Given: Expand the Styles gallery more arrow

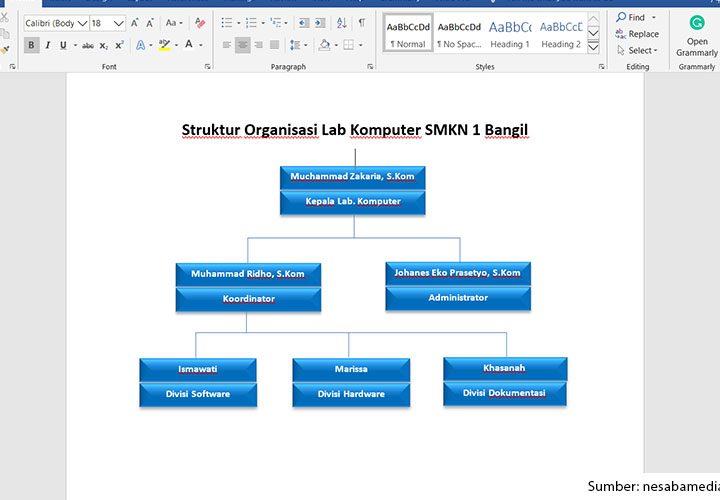Looking at the screenshot, I should [593, 47].
